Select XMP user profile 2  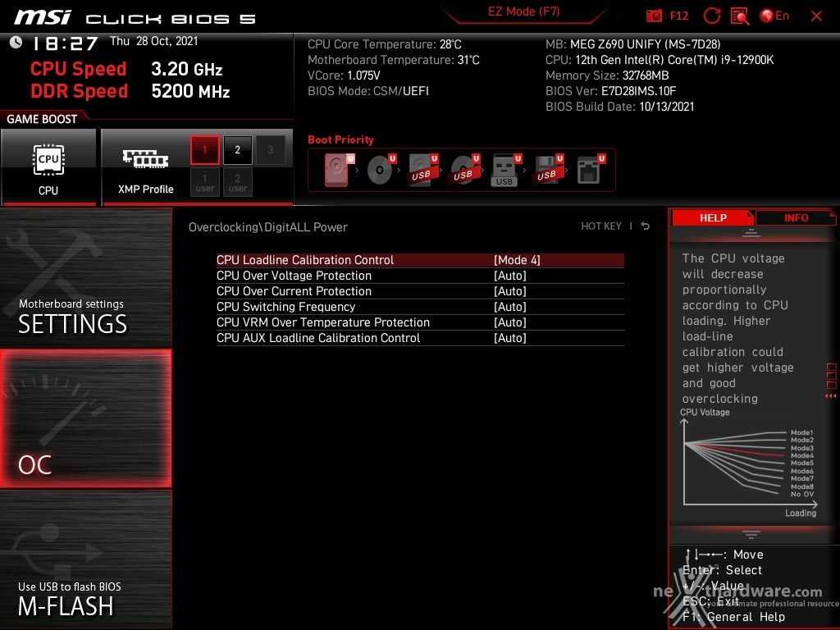237,182
